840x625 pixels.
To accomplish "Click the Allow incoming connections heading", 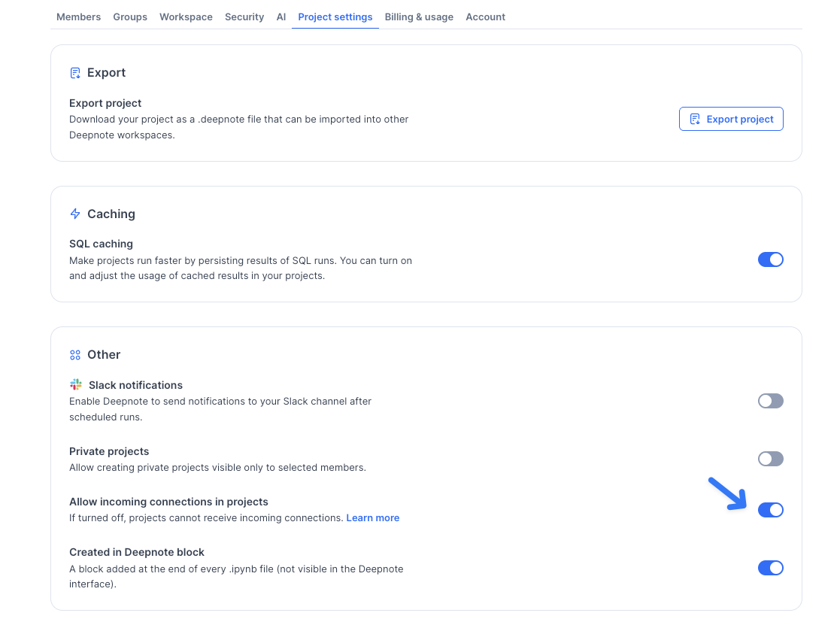I will pos(168,502).
